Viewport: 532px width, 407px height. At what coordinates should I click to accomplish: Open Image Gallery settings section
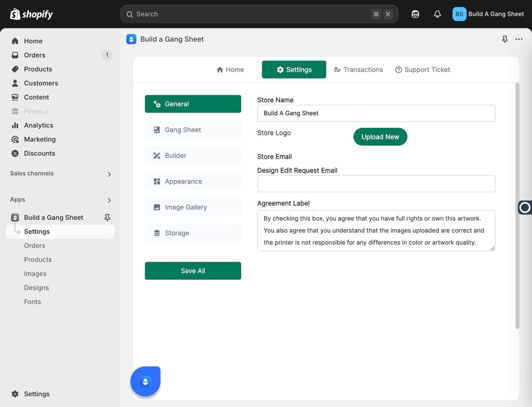193,207
